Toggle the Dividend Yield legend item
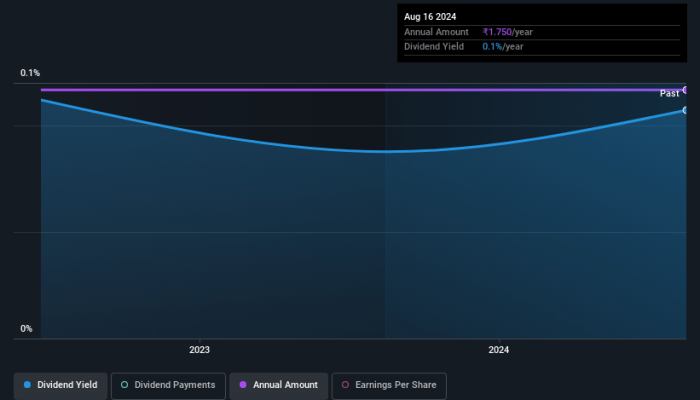The width and height of the screenshot is (700, 400). pos(60,385)
